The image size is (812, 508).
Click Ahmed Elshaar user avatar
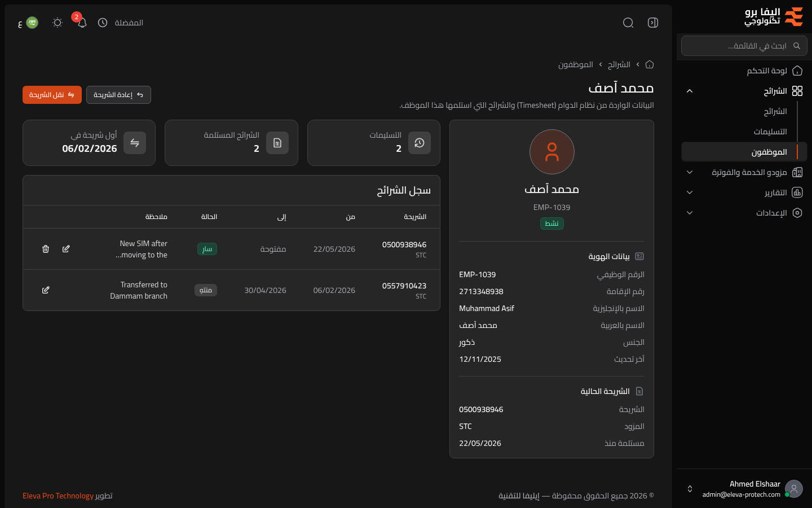click(794, 489)
